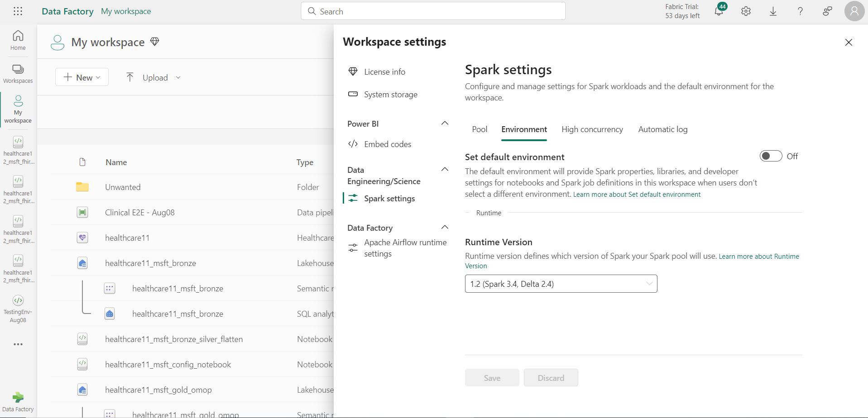The height and width of the screenshot is (418, 868).
Task: Click the bronze_silver_flatten notebook icon
Action: point(82,339)
